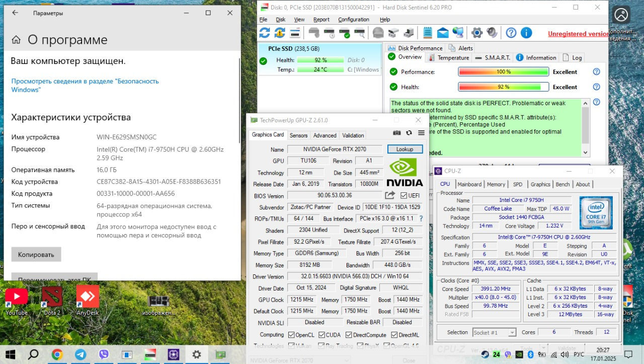This screenshot has height=364, width=644.
Task: Click the BIOS export share icon in GPU-Z
Action: pos(390,195)
